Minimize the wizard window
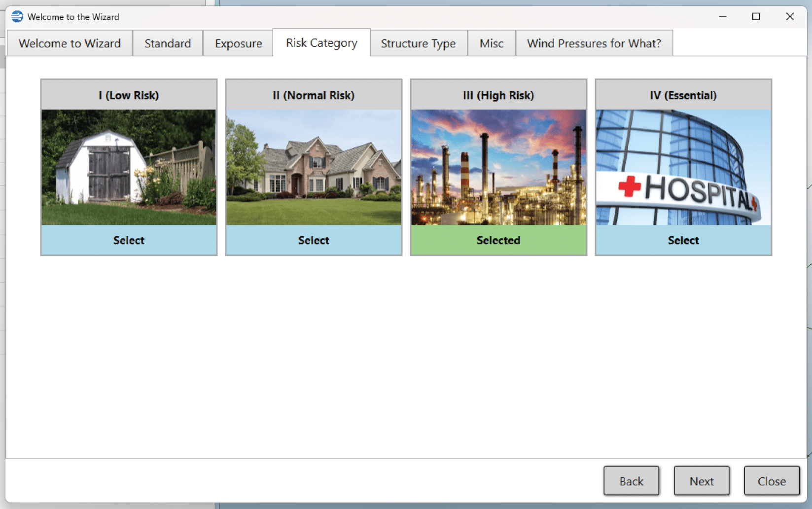 pyautogui.click(x=723, y=17)
